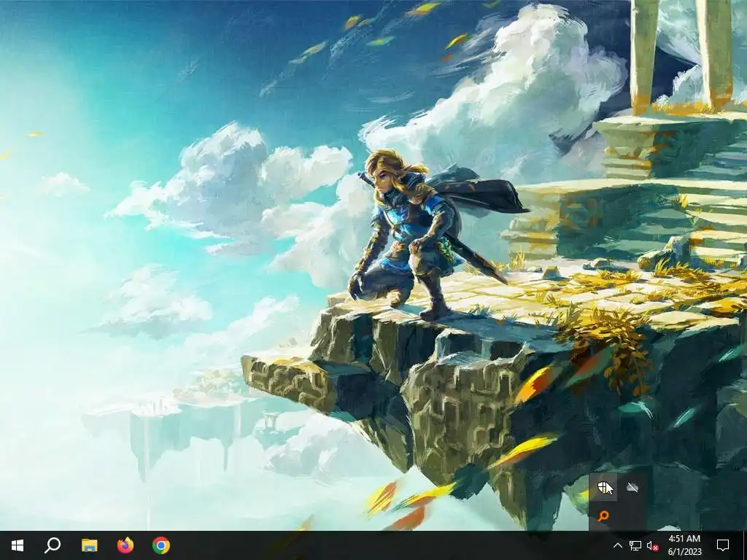
Task: Open Windows Security shield tray icon
Action: click(x=603, y=487)
